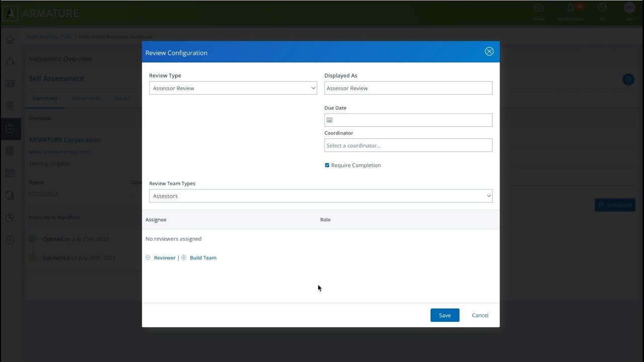Open Email from the top bar

539,12
